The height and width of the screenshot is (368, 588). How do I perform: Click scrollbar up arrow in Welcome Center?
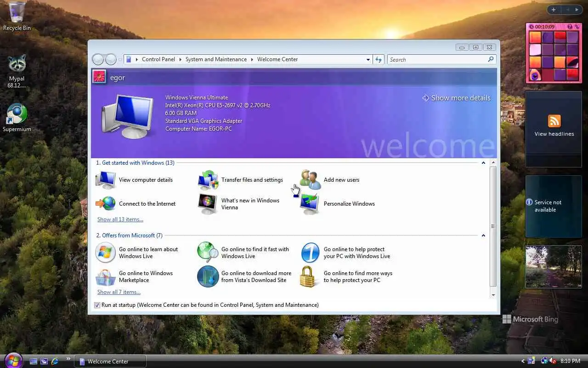[493, 163]
